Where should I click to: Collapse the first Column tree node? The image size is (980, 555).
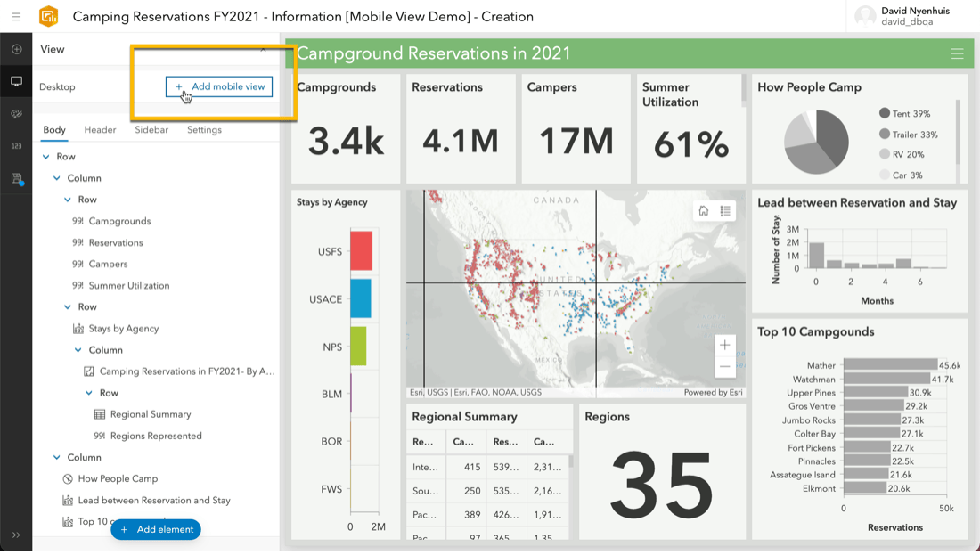click(x=57, y=178)
